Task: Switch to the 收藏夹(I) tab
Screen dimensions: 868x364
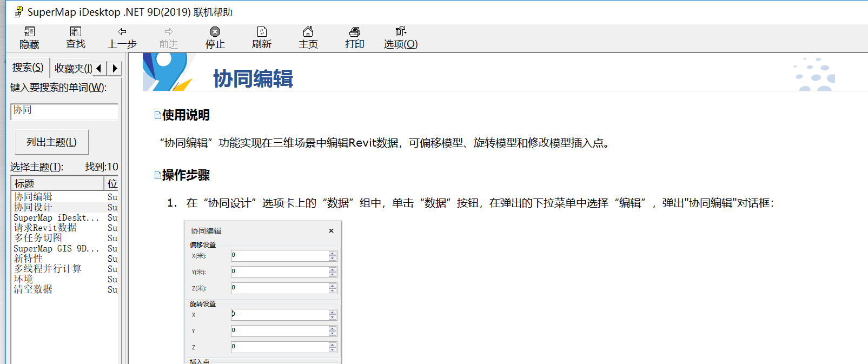Action: (x=73, y=69)
